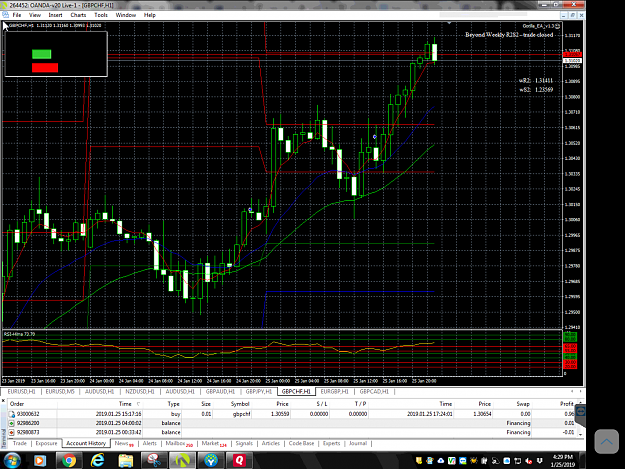Open the Trade terminal tab
Viewport: 625px width, 469px height.
click(20, 443)
